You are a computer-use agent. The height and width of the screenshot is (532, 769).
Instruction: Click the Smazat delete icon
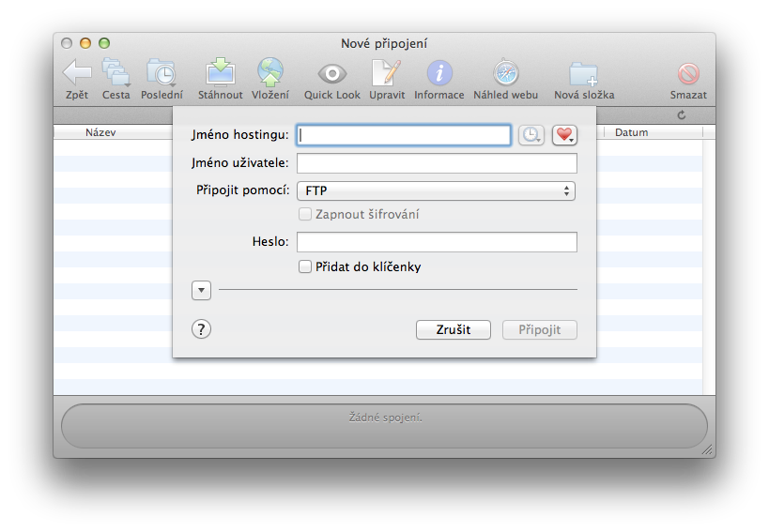(688, 74)
